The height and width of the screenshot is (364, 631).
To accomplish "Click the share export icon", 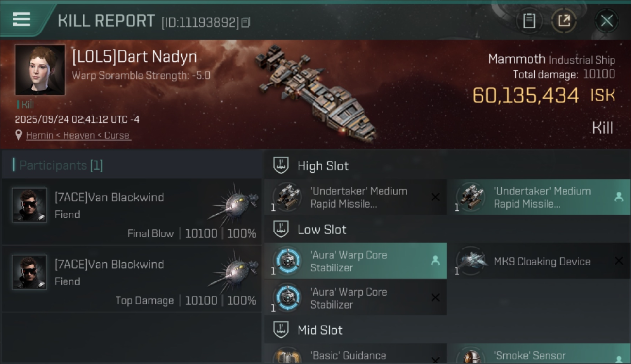I will 564,20.
